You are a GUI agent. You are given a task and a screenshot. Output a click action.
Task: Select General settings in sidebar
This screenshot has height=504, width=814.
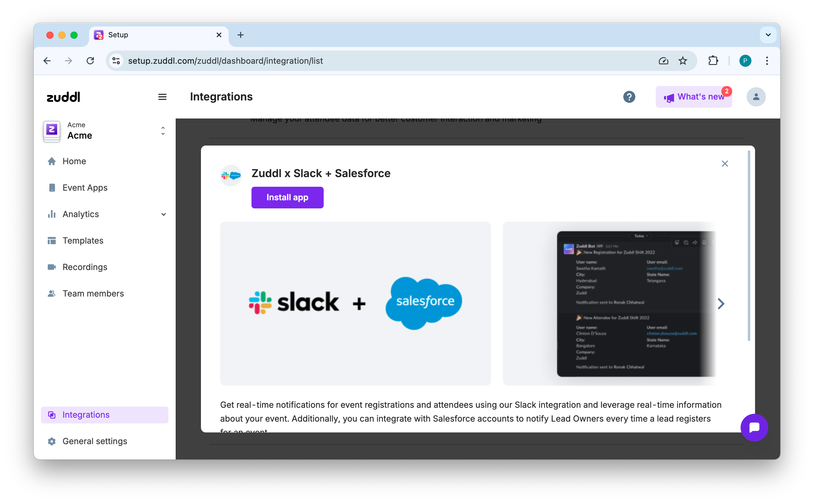coord(95,441)
